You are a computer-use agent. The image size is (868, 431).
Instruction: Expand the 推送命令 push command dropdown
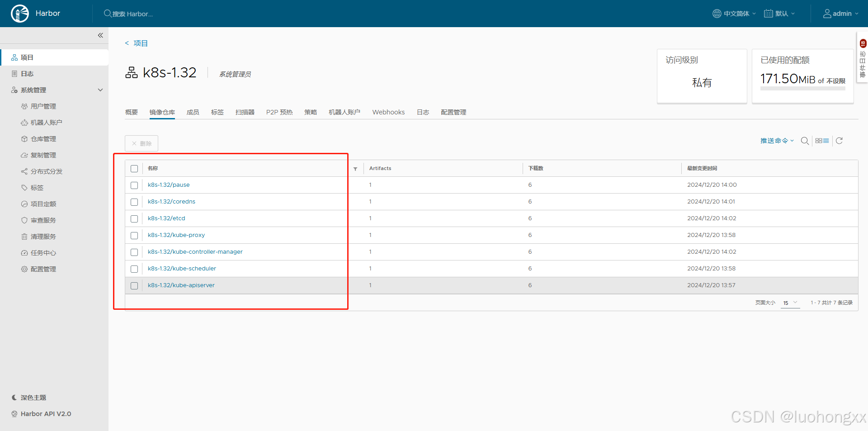[x=777, y=141]
